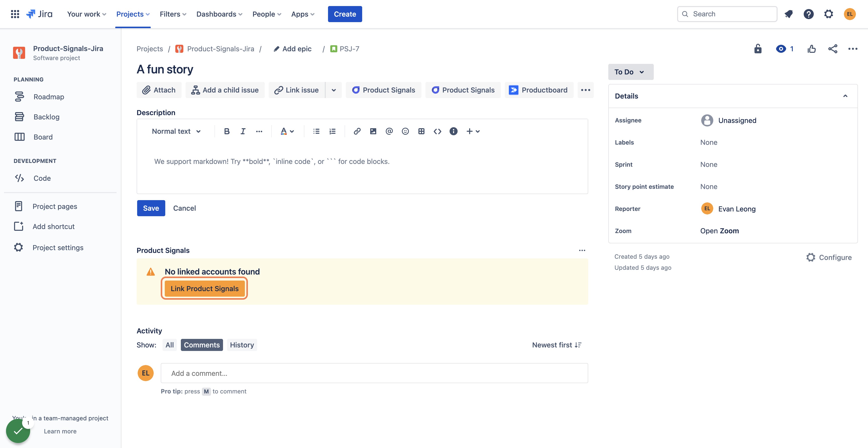Viewport: 868px width, 448px height.
Task: Expand the Link issue dropdown arrow
Action: point(334,90)
